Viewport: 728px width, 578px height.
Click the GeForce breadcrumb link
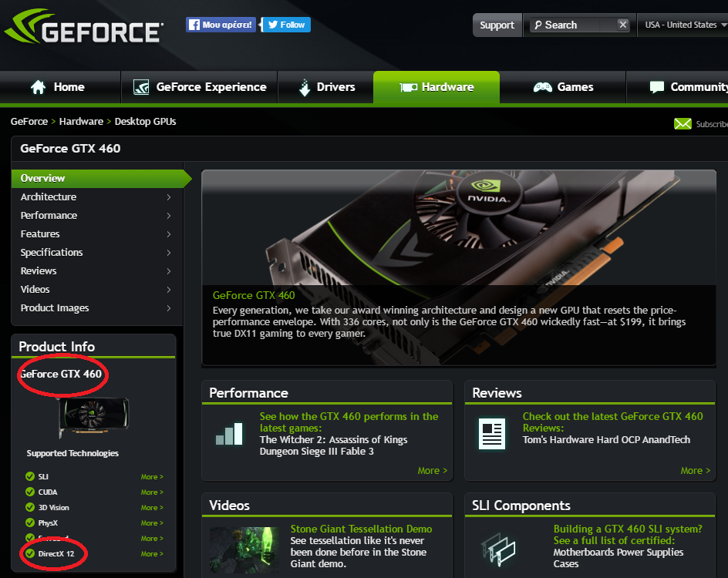[29, 122]
